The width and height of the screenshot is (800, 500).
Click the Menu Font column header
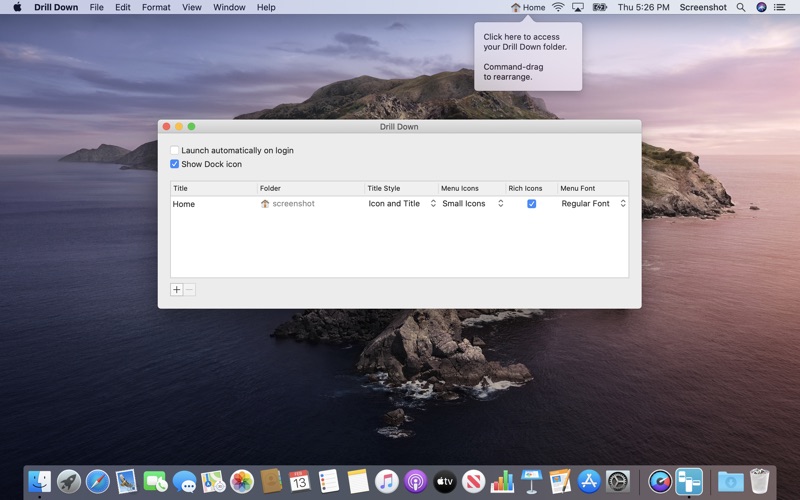point(593,188)
